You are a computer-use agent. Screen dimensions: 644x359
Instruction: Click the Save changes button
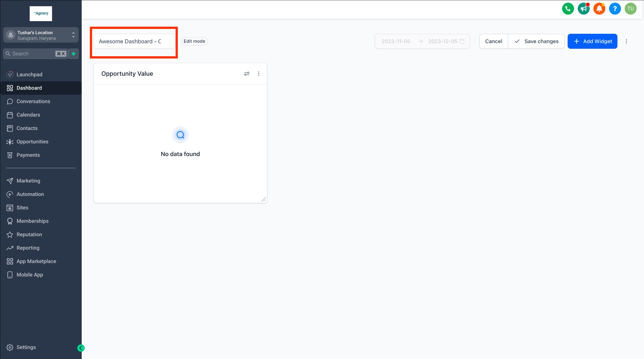(536, 41)
